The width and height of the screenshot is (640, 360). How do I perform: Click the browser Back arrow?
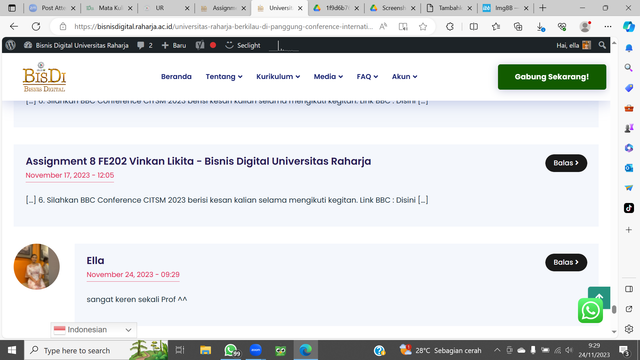tap(14, 27)
